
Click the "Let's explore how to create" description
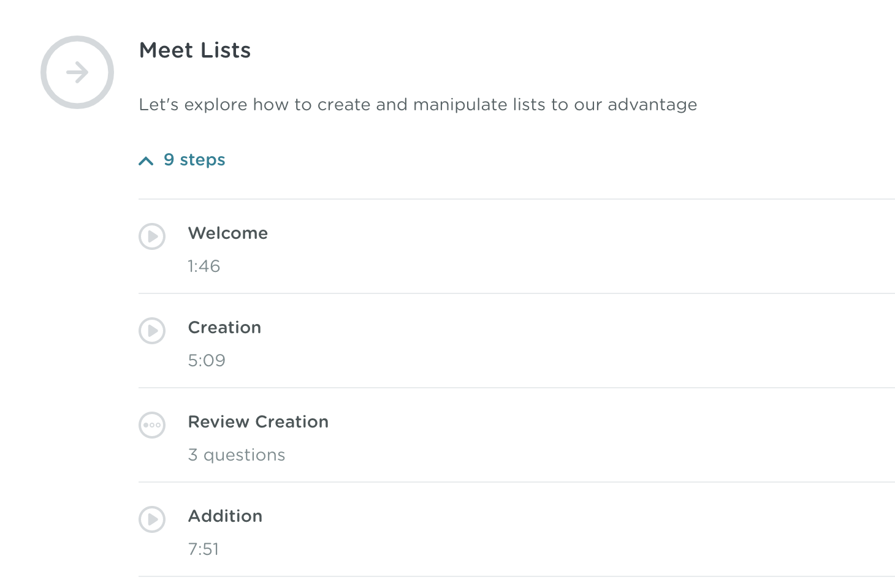point(417,105)
